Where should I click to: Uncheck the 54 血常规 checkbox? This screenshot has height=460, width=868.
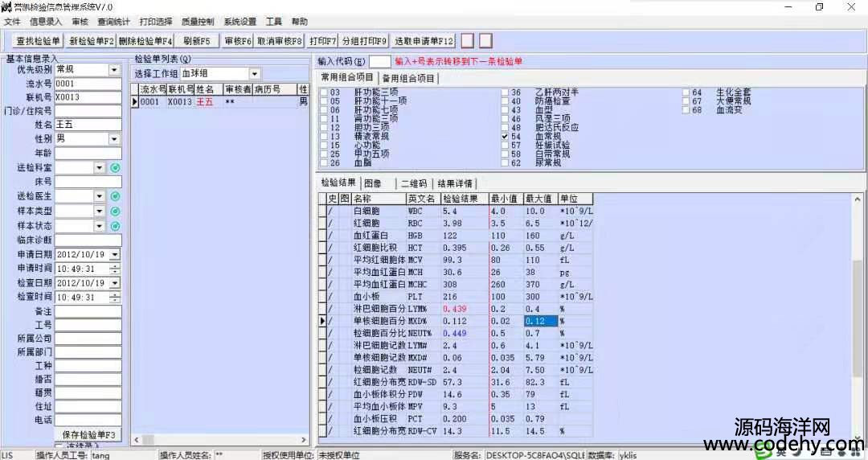point(505,138)
